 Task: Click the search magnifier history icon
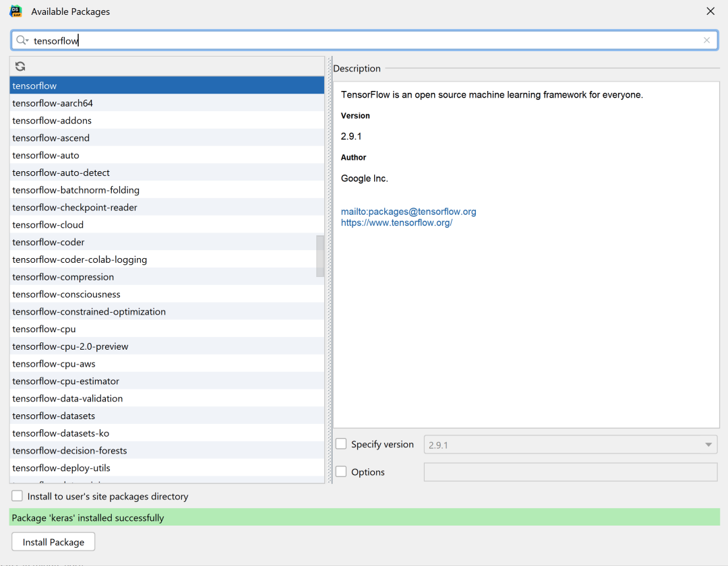click(x=22, y=40)
